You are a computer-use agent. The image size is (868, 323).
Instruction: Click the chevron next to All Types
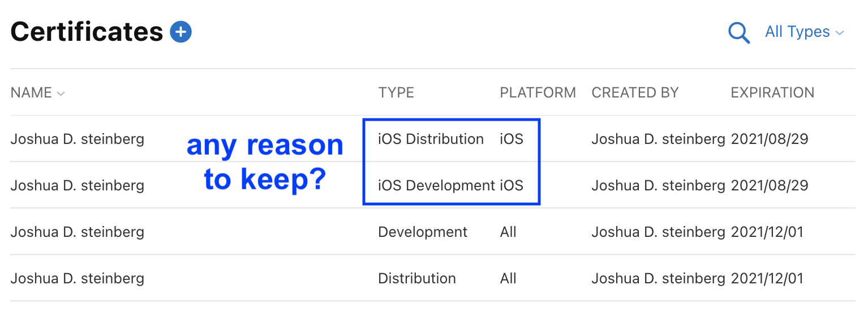[x=840, y=33]
